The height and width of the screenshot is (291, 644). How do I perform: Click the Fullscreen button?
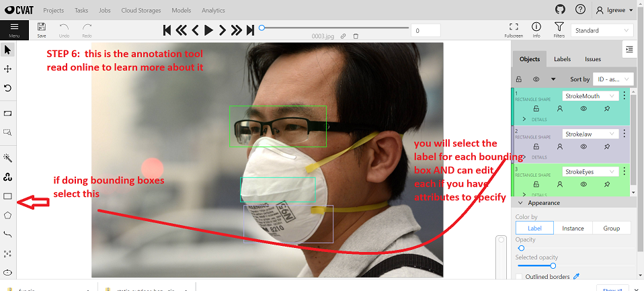[513, 30]
